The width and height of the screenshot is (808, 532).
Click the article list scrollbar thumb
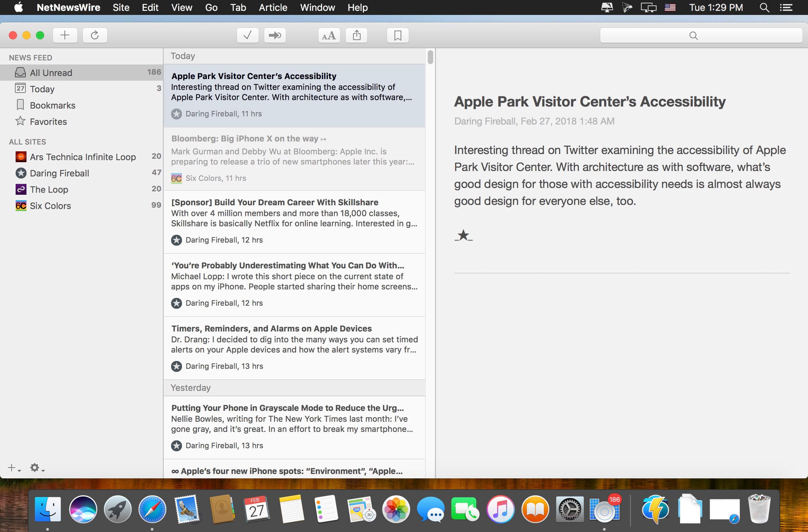430,57
